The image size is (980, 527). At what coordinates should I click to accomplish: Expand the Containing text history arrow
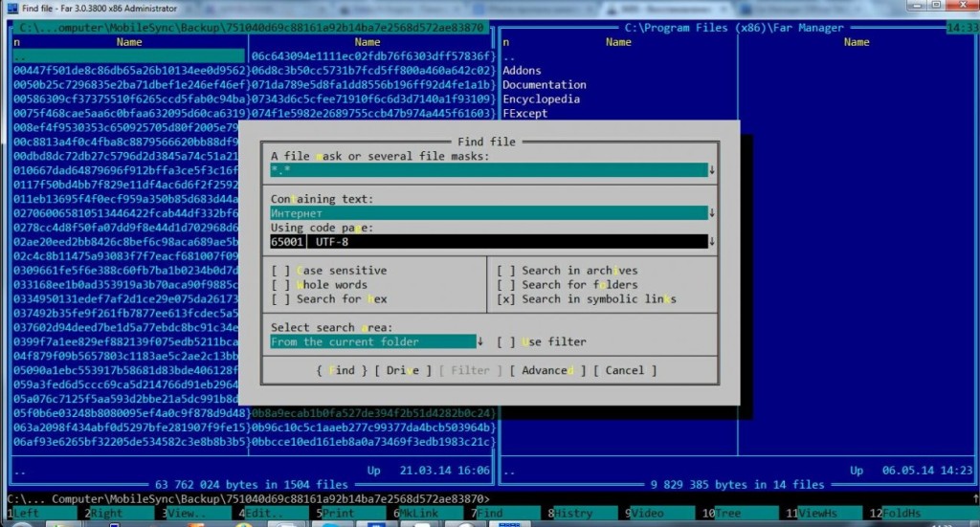tap(712, 213)
